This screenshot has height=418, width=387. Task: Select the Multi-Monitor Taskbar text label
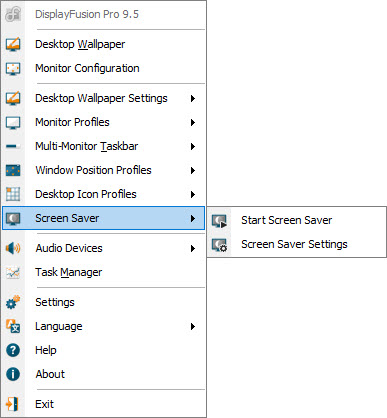pyautogui.click(x=87, y=146)
